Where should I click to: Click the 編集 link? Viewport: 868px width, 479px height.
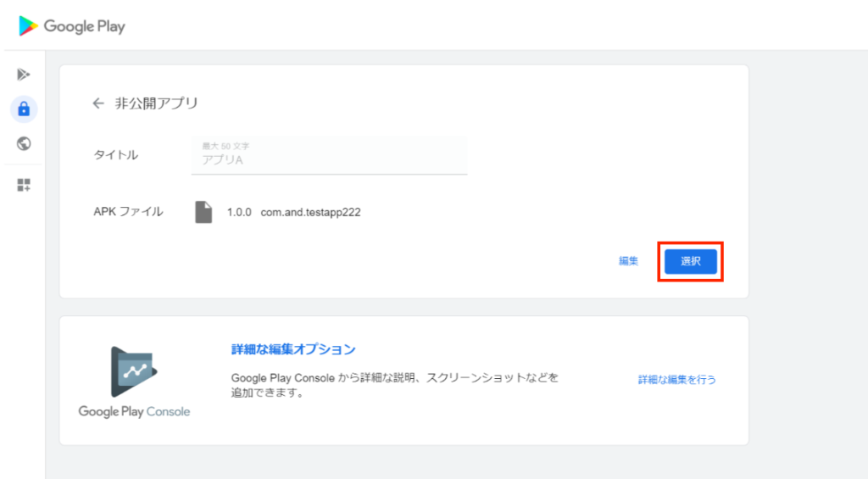pyautogui.click(x=628, y=261)
